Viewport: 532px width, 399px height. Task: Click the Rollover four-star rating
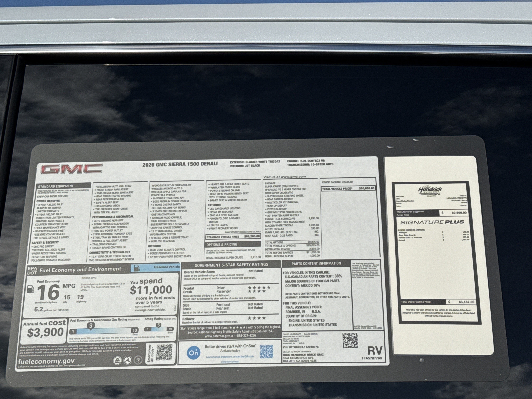pos(257,318)
